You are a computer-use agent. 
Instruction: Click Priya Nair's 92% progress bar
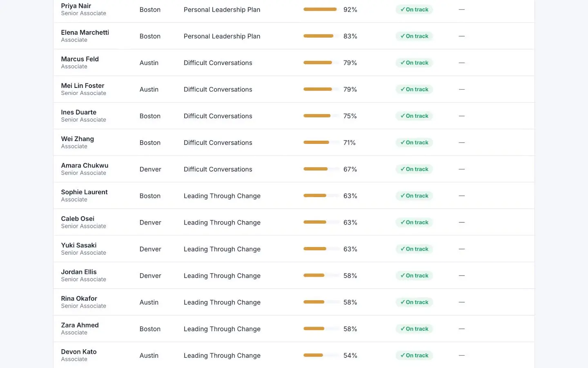coord(321,9)
